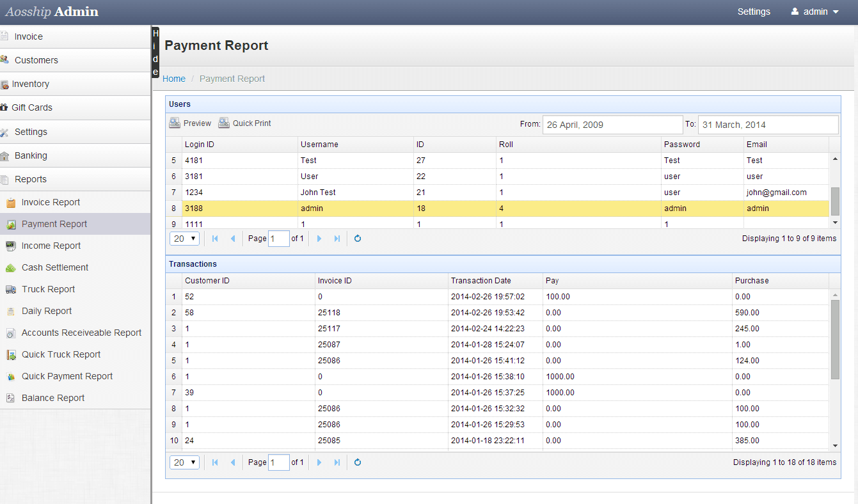Sort by Transaction Date column header
Screen dimensions: 858x504
495,281
